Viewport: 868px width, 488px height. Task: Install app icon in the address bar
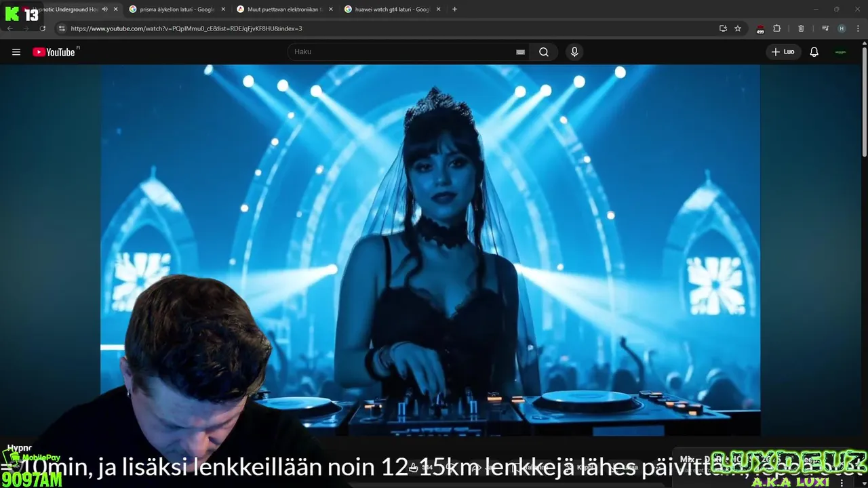(x=723, y=28)
